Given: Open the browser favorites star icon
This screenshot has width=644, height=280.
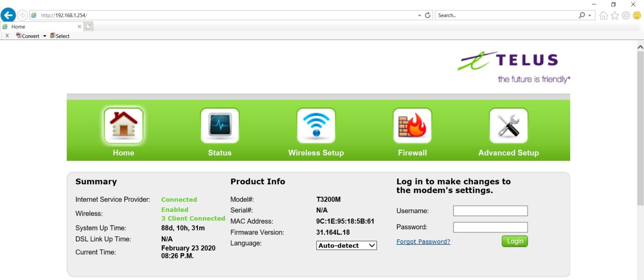Looking at the screenshot, I should pyautogui.click(x=615, y=16).
